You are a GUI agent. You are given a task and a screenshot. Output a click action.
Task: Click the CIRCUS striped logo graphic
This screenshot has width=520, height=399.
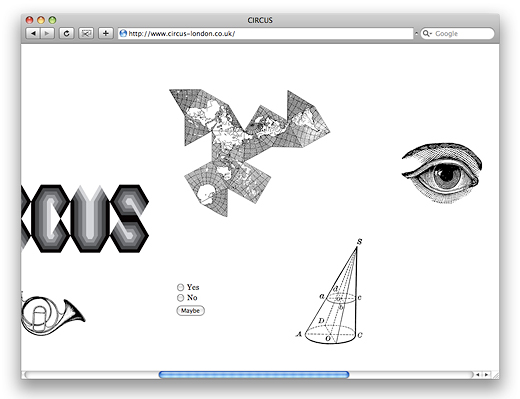coord(85,218)
